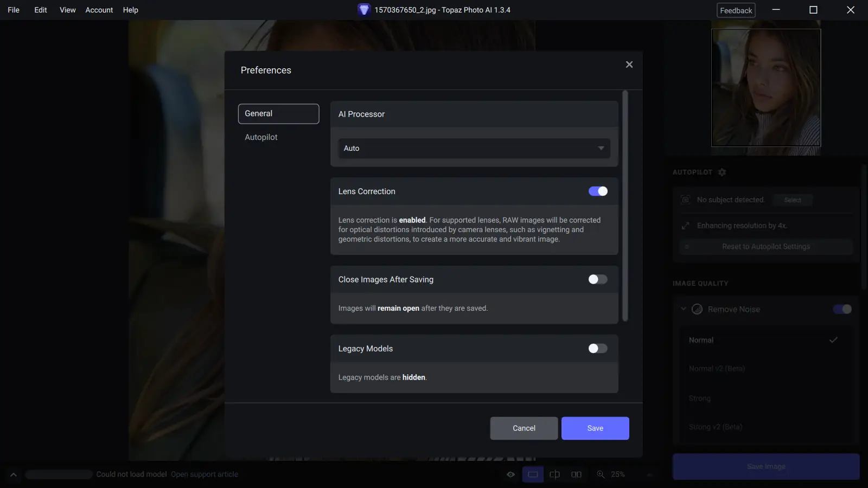Click the AI Processor heading

(361, 114)
